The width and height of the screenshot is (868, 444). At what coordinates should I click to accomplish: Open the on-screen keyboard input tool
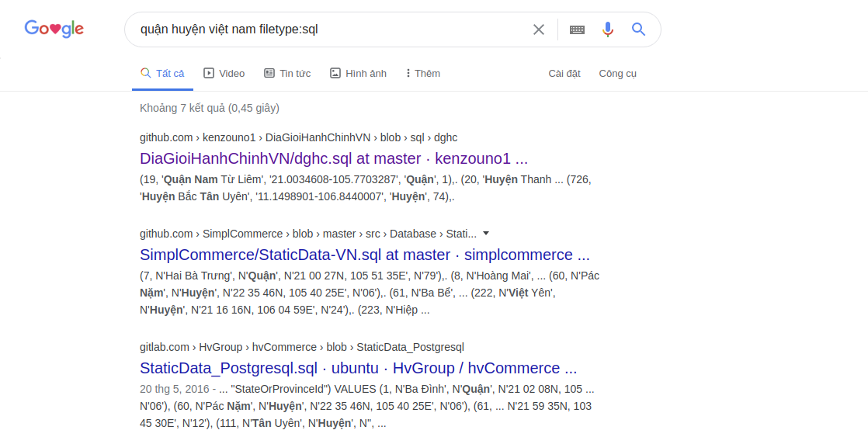point(577,29)
